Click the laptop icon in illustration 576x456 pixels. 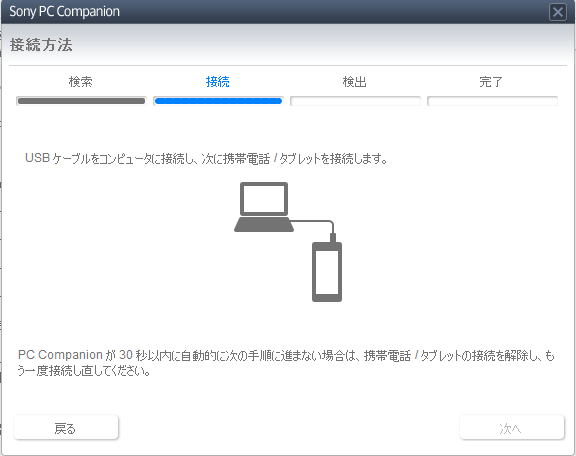click(x=264, y=207)
